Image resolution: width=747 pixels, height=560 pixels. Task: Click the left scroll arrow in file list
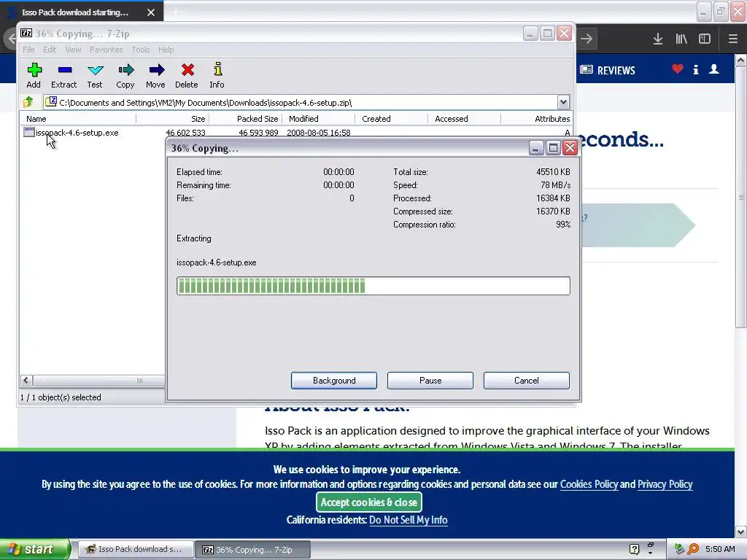(x=26, y=381)
